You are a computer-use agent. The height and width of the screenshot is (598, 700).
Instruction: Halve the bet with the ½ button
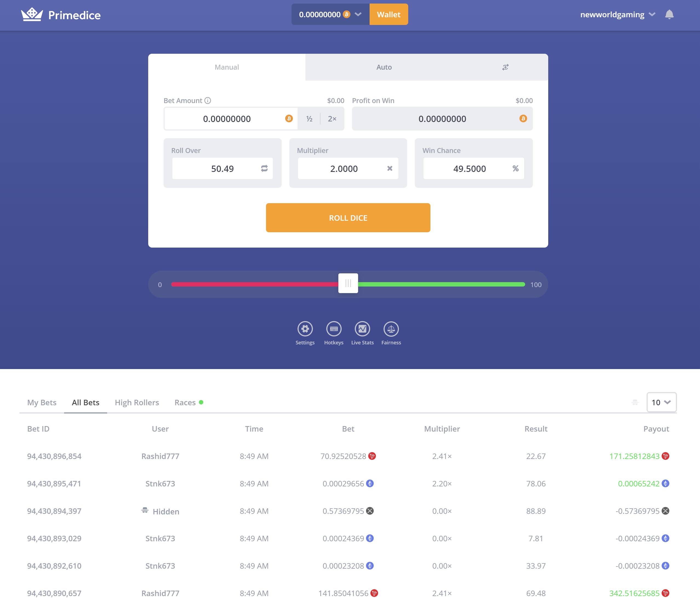point(309,119)
